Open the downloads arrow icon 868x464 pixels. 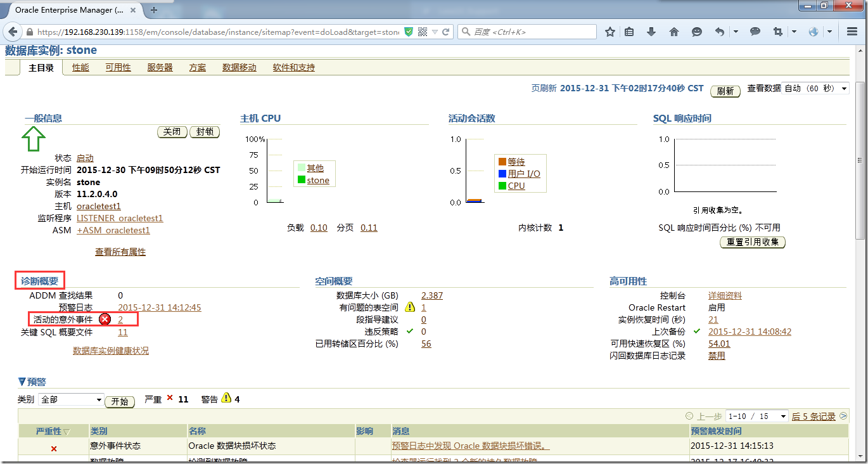(x=651, y=32)
